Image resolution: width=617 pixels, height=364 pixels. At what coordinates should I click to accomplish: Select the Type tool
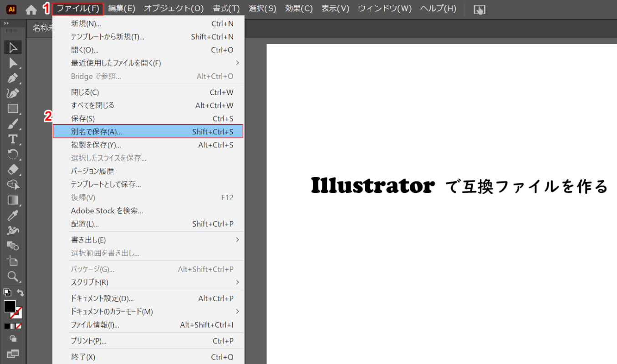(x=13, y=139)
